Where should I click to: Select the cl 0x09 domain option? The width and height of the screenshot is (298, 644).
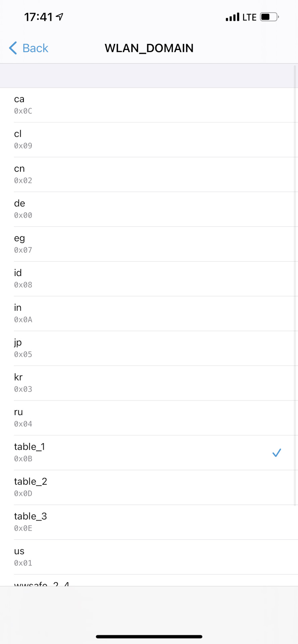pos(149,140)
